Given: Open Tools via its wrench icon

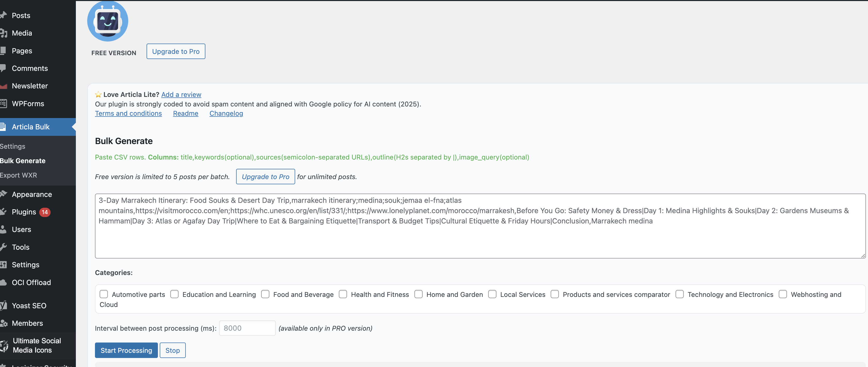Looking at the screenshot, I should point(4,247).
